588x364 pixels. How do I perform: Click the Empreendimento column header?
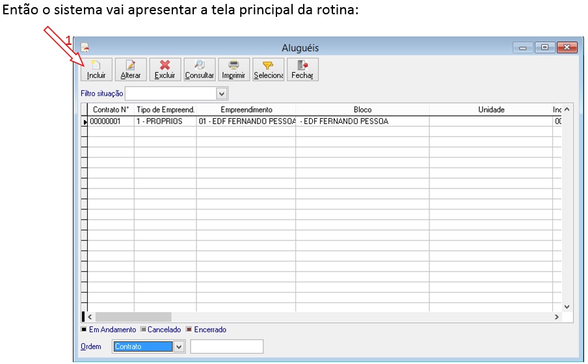tap(246, 110)
